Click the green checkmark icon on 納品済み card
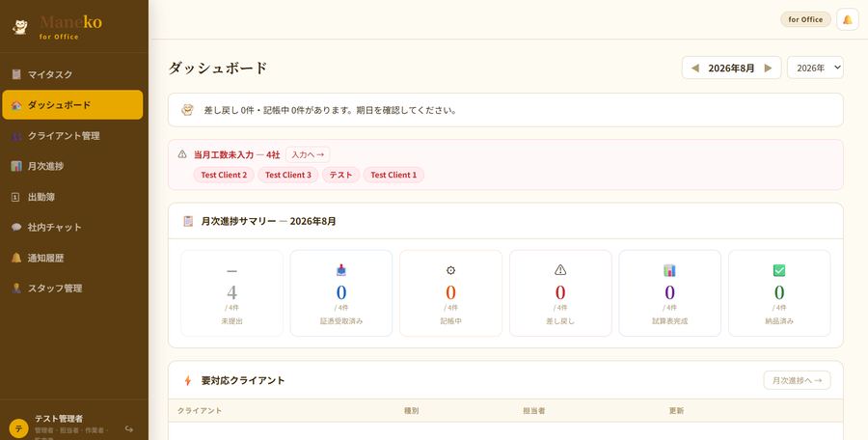The width and height of the screenshot is (868, 440). pos(779,270)
